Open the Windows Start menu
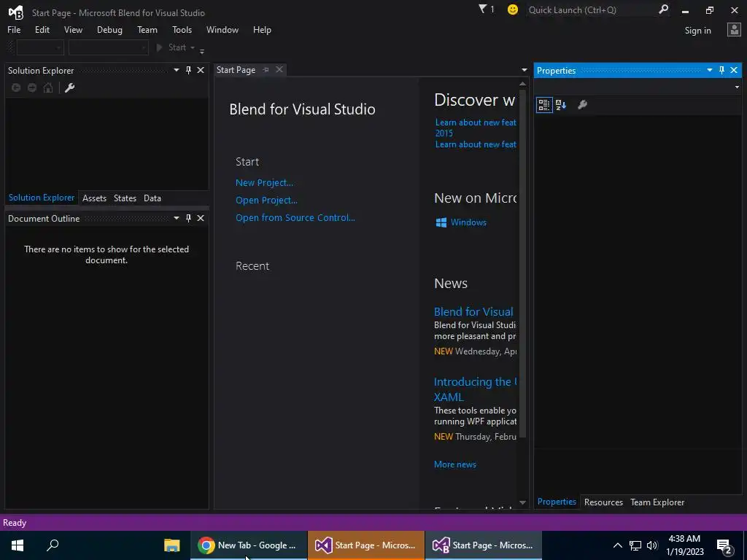This screenshot has height=560, width=747. (x=18, y=545)
